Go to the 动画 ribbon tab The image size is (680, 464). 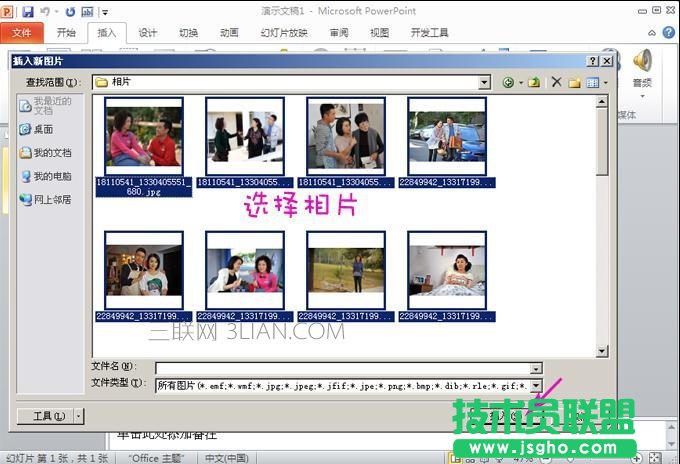pos(229,33)
